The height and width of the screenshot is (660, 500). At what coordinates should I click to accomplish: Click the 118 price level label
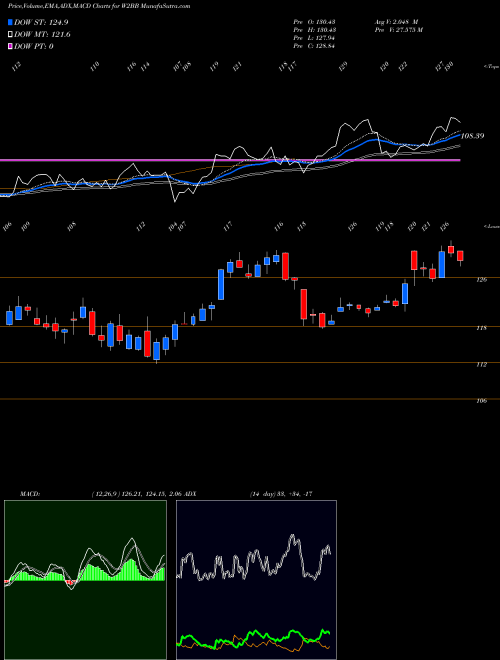(x=482, y=328)
